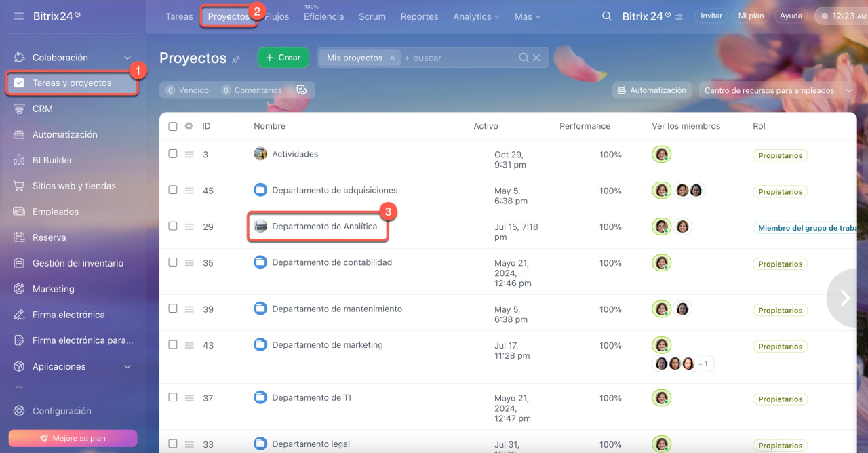The image size is (868, 453).
Task: Check the box for Actividades row
Action: pos(173,154)
